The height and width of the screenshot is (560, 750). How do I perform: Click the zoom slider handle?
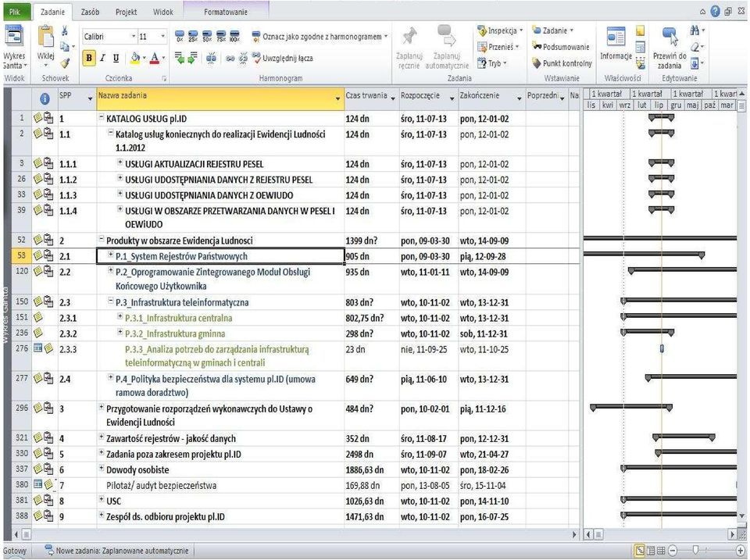pos(695,551)
